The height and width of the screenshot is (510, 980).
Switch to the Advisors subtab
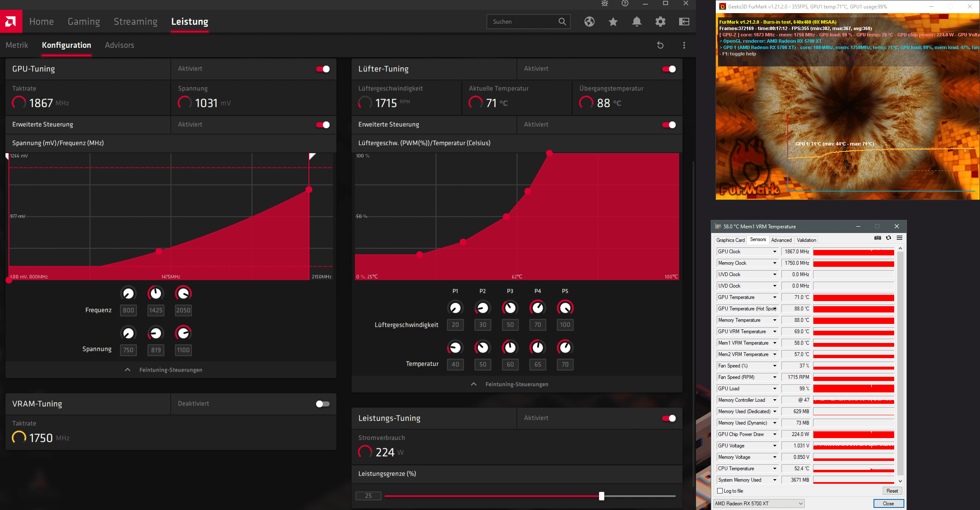pyautogui.click(x=120, y=45)
